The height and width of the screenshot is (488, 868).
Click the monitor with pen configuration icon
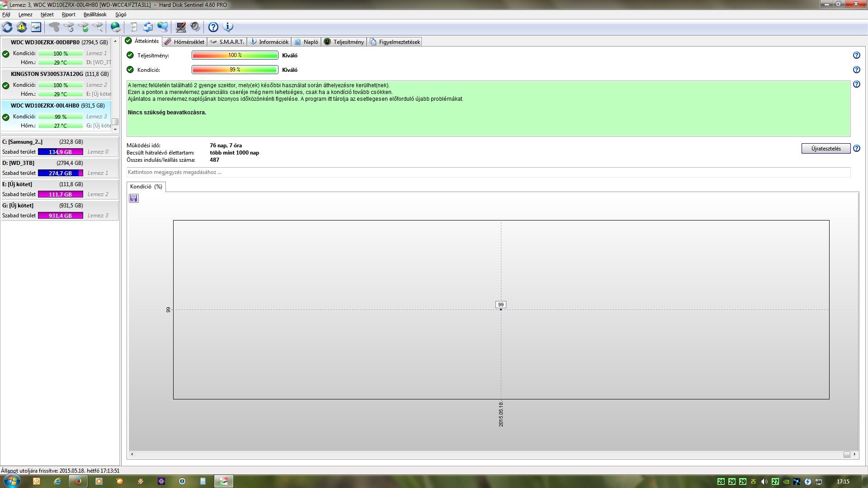(180, 27)
